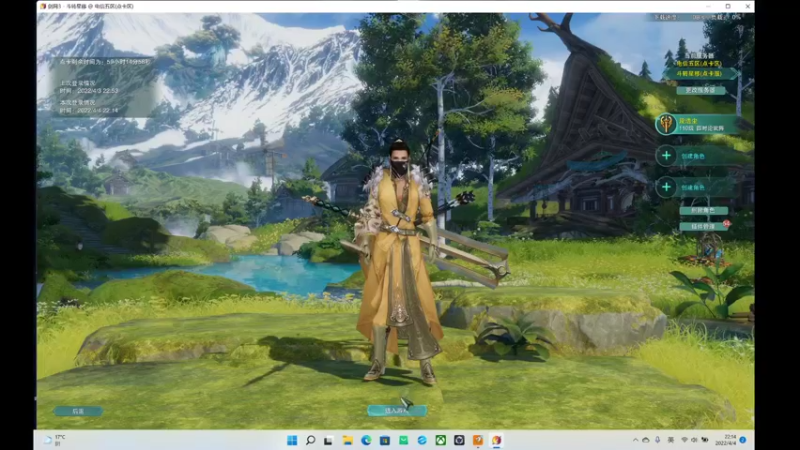
Task: Open Task View on taskbar
Action: (329, 440)
